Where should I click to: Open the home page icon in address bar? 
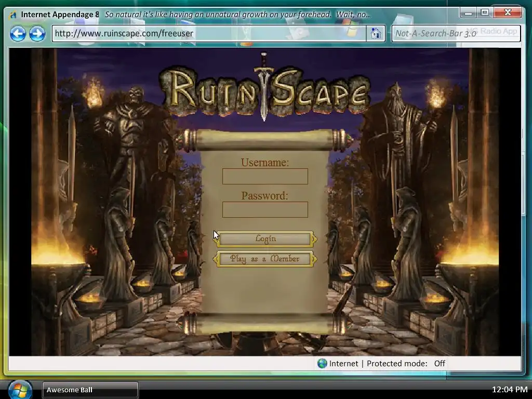pos(376,33)
